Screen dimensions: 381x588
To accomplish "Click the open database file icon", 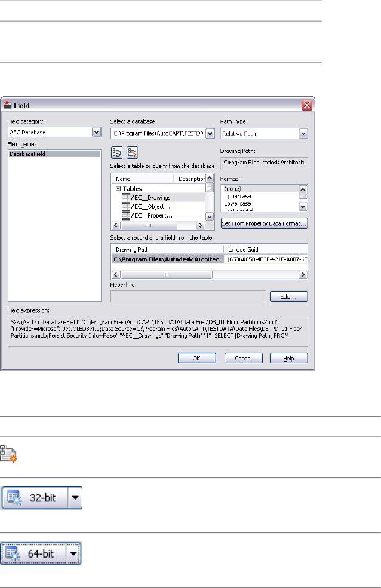I will (x=116, y=152).
